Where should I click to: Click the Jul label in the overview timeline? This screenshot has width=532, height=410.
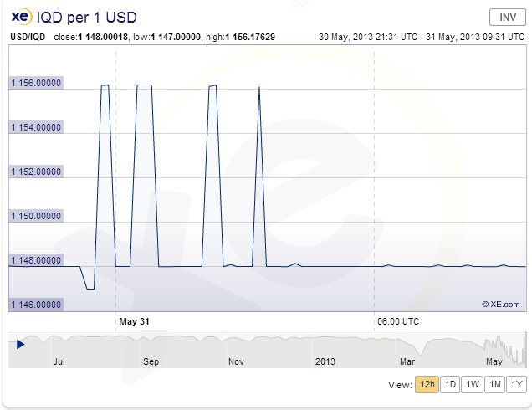click(x=59, y=361)
